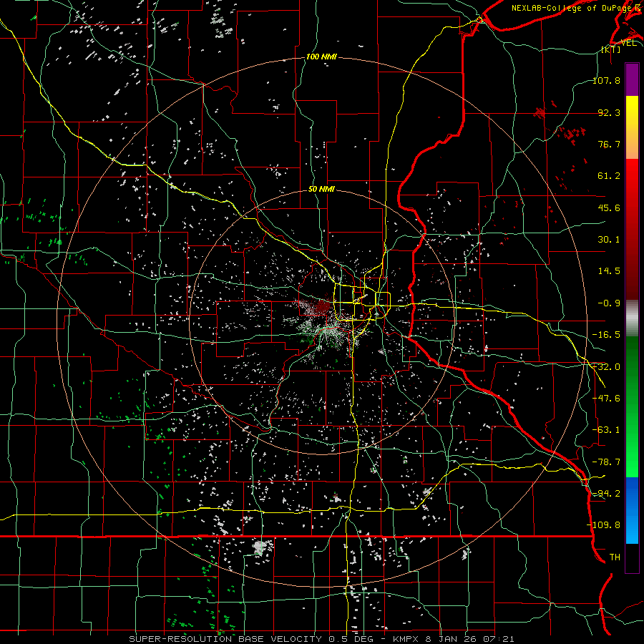
Task: Click the 92.3 velocity scale value
Action: [x=609, y=112]
